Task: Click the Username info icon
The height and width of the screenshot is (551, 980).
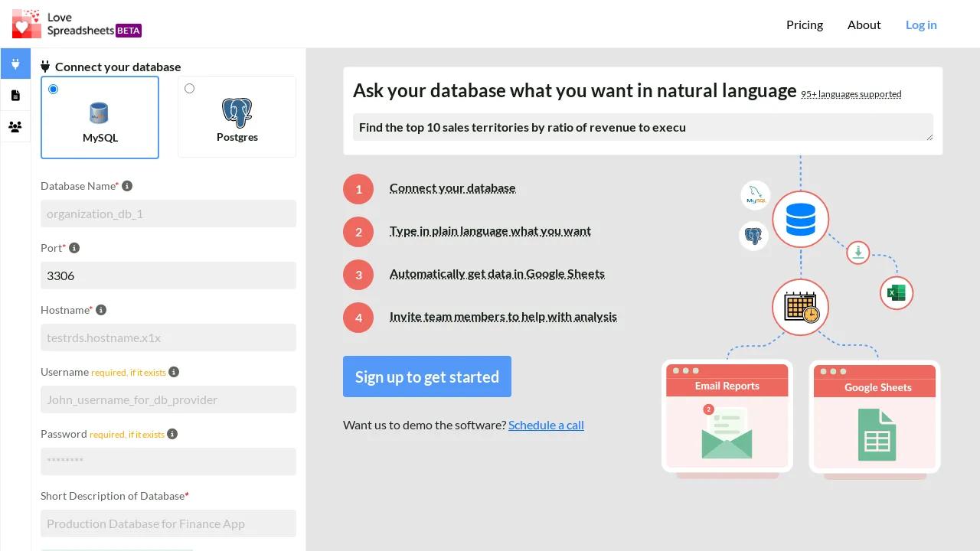Action: click(x=174, y=372)
